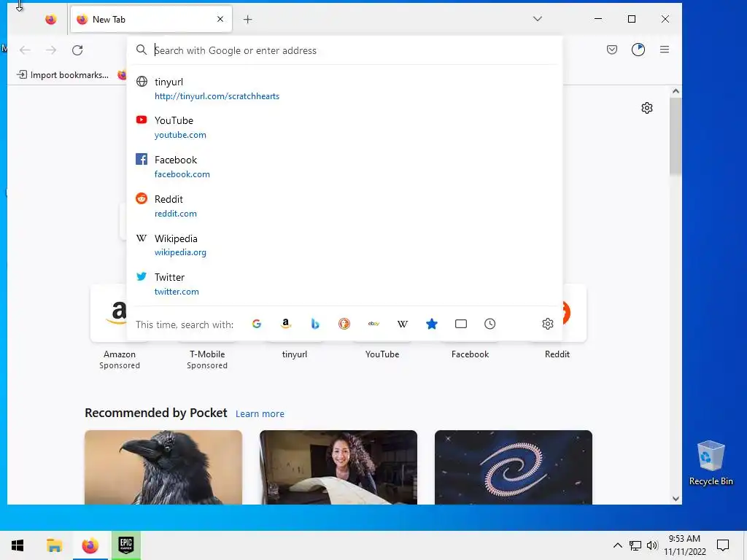Screen dimensions: 747x560
Task: Search in Bookmarks star icon
Action: click(432, 324)
